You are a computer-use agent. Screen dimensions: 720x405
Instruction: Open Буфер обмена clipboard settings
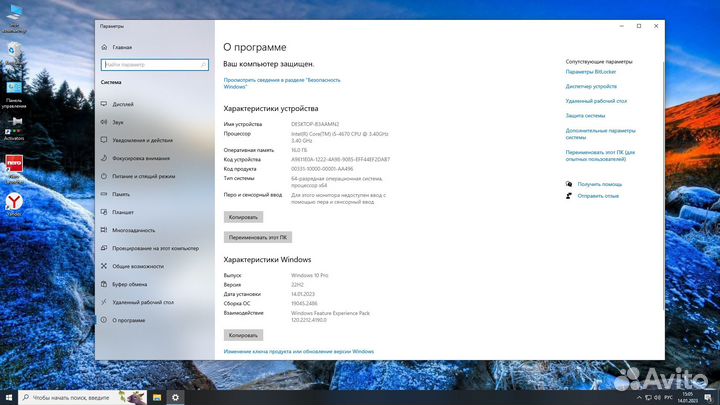pos(154,284)
